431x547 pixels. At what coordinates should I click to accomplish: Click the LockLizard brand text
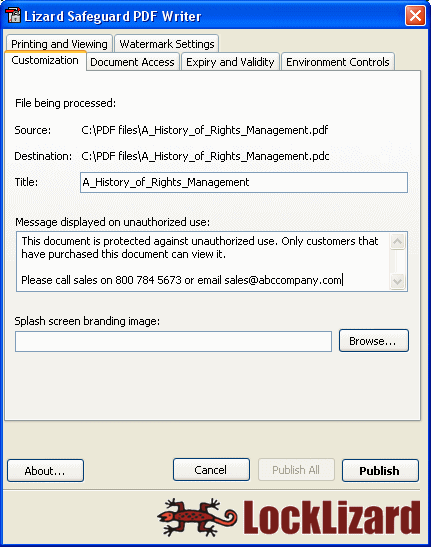pos(332,517)
